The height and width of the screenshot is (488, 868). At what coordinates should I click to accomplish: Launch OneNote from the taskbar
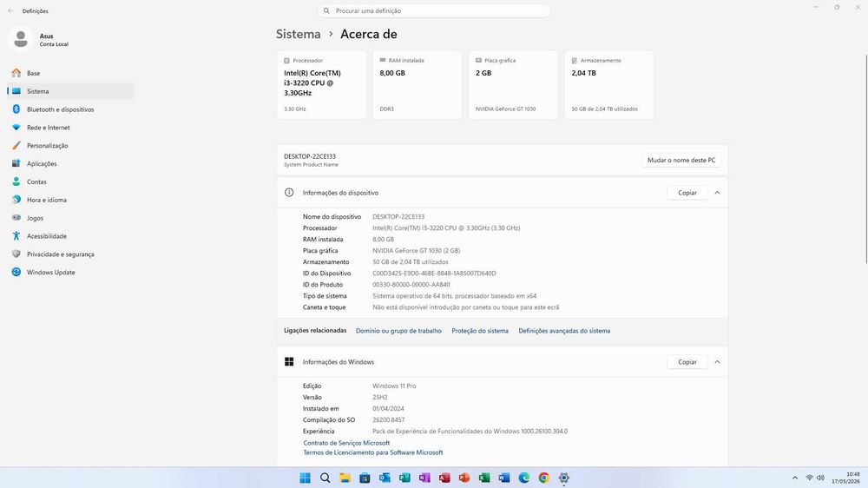[424, 478]
